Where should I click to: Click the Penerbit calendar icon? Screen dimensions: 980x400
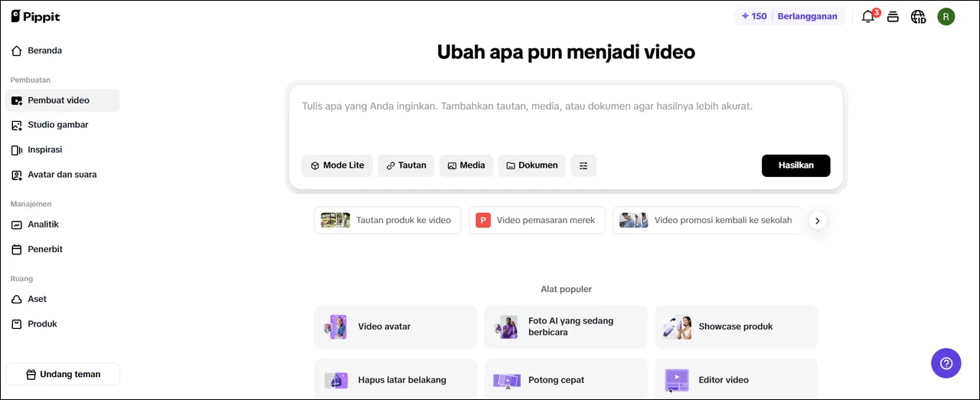point(17,250)
